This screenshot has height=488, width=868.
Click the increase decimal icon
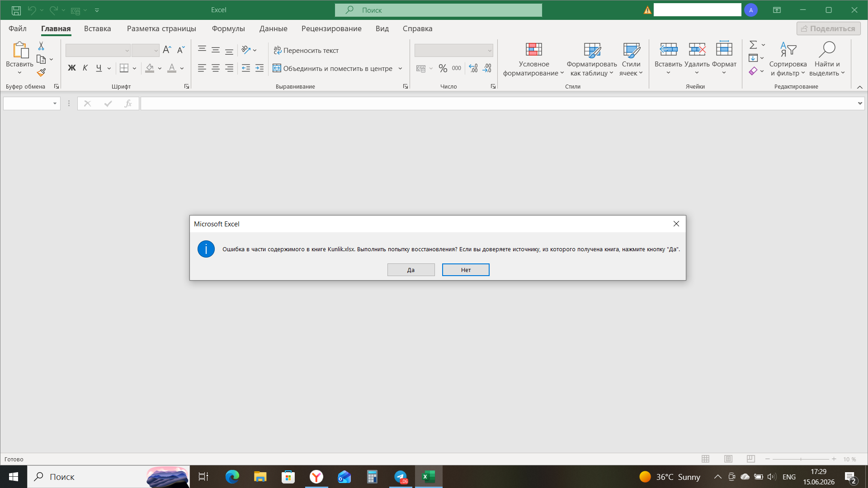[x=473, y=68]
